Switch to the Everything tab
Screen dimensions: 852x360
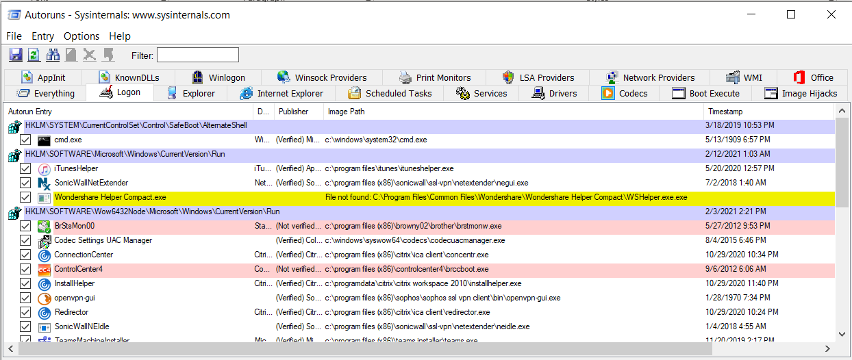point(46,93)
